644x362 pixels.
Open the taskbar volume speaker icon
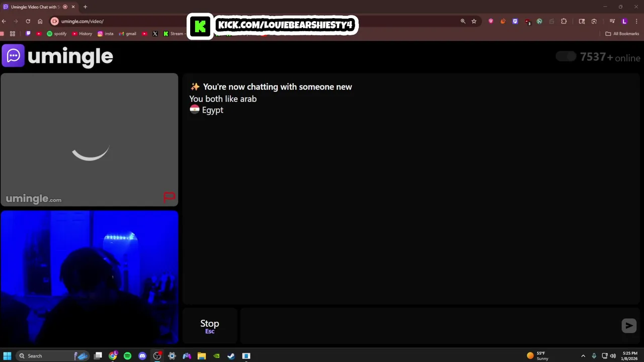pos(613,356)
